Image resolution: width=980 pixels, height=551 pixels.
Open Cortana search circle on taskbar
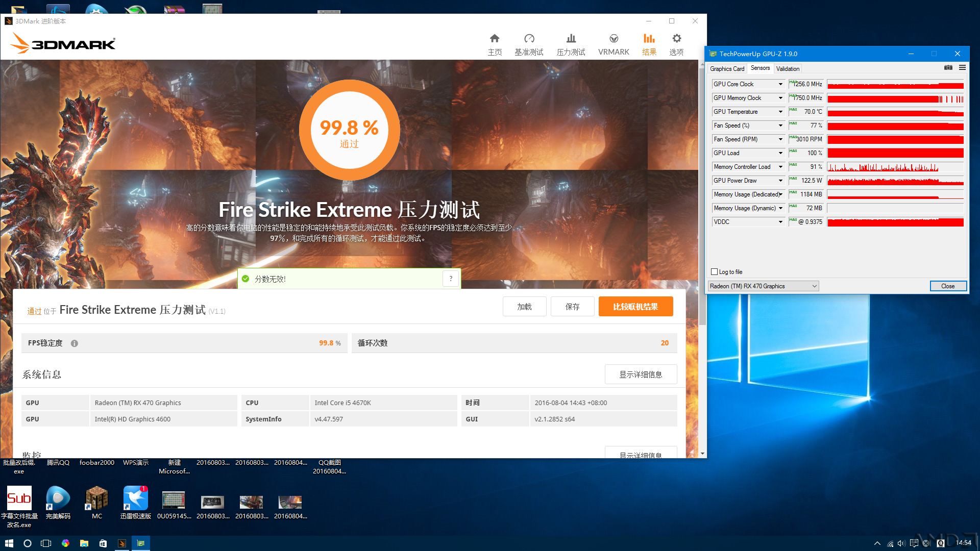[28, 543]
